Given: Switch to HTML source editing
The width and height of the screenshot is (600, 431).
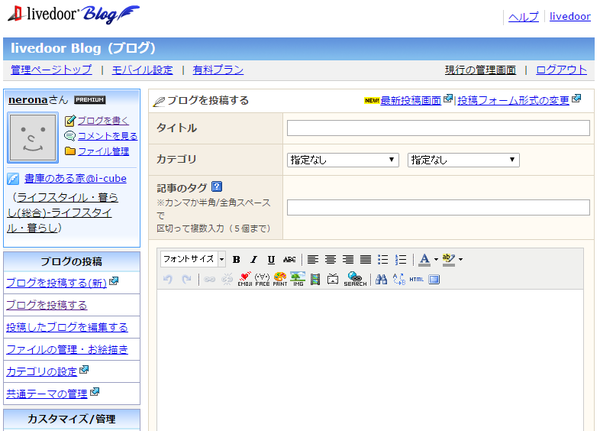Looking at the screenshot, I should click(416, 279).
